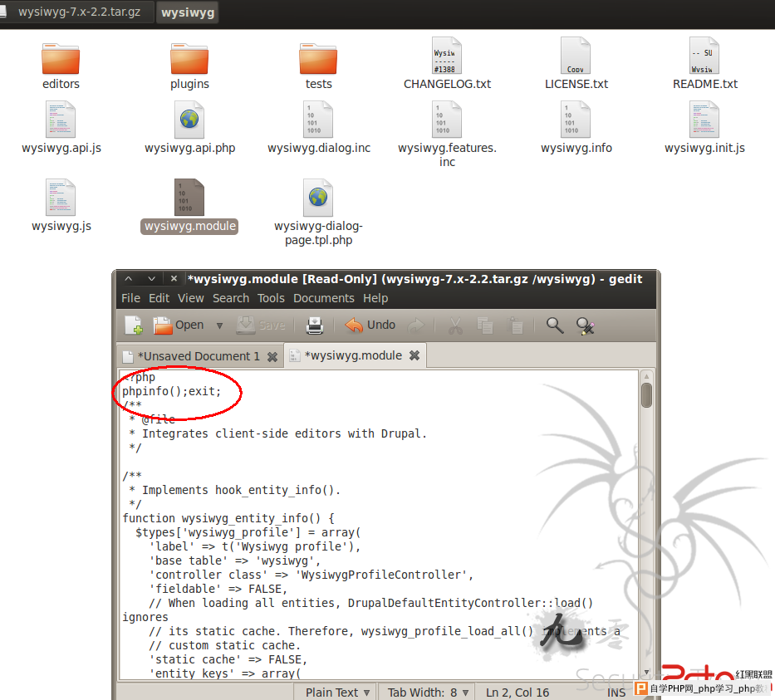Click the gedit window down-arrow title button

pos(152,279)
